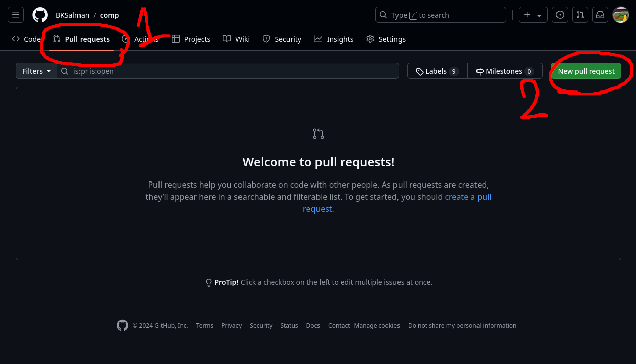Open the hamburger navigation menu
The width and height of the screenshot is (636, 364).
pos(16,15)
